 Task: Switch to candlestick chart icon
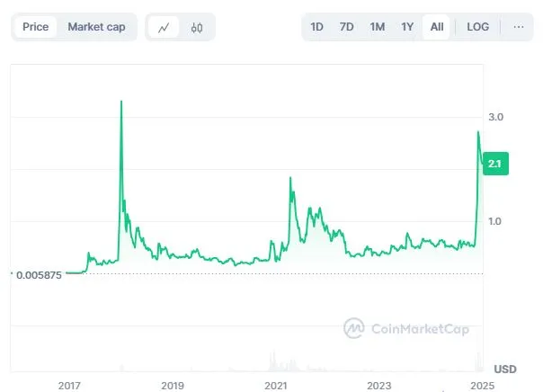(x=197, y=27)
